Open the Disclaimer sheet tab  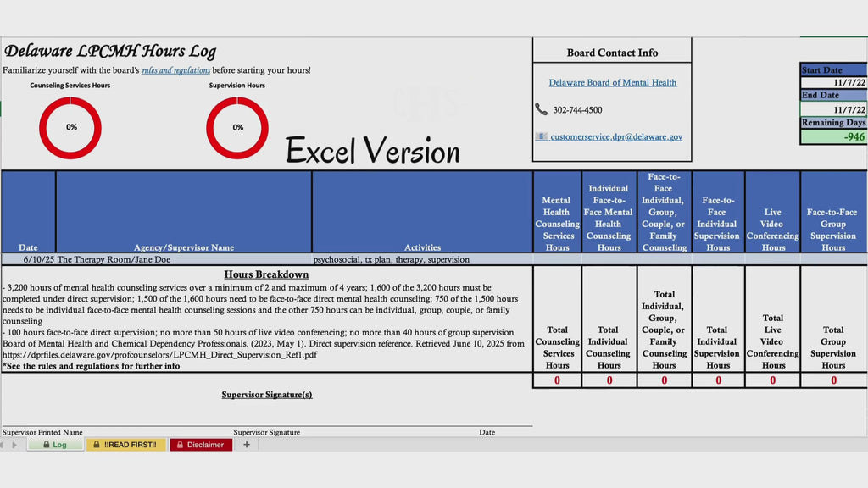point(201,444)
